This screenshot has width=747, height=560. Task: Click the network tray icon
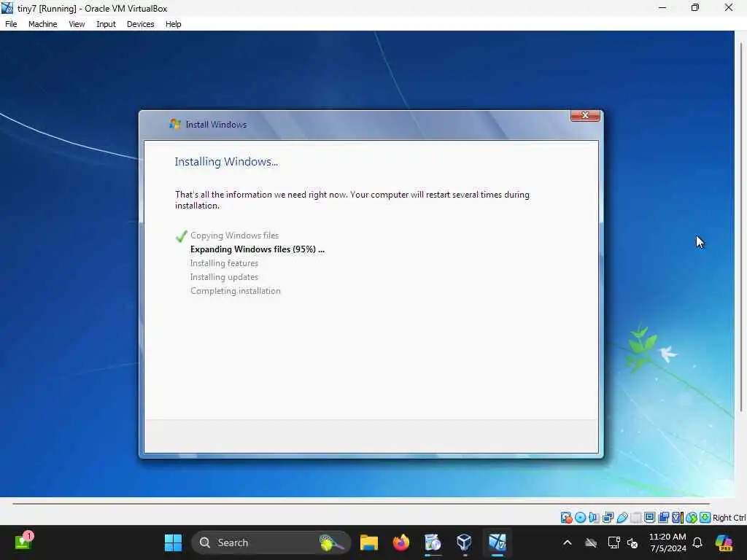(x=614, y=542)
